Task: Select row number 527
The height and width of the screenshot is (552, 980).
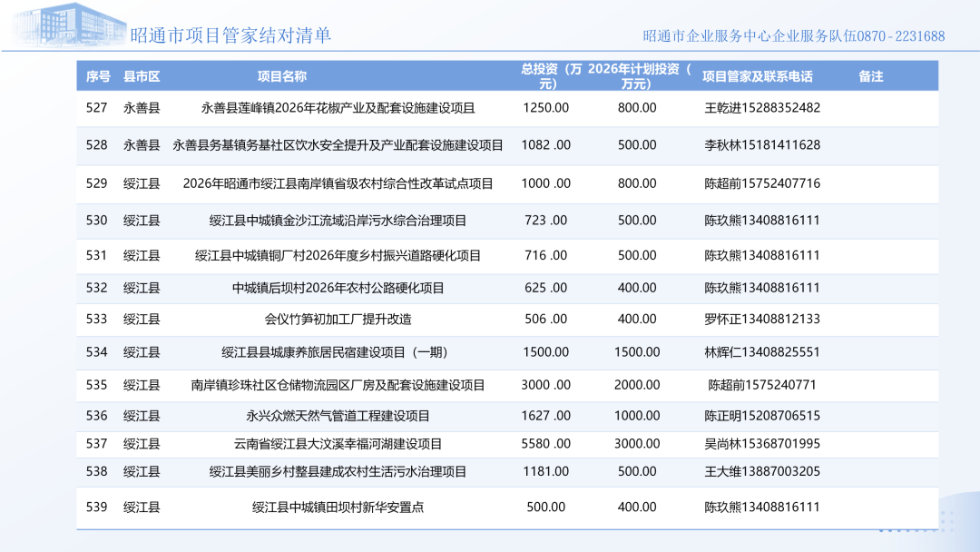Action: [97, 108]
